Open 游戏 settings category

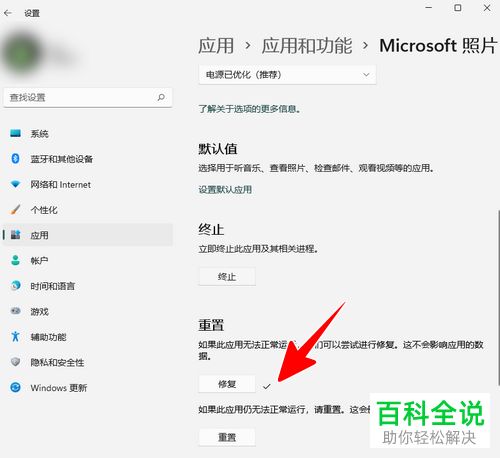pos(88,311)
